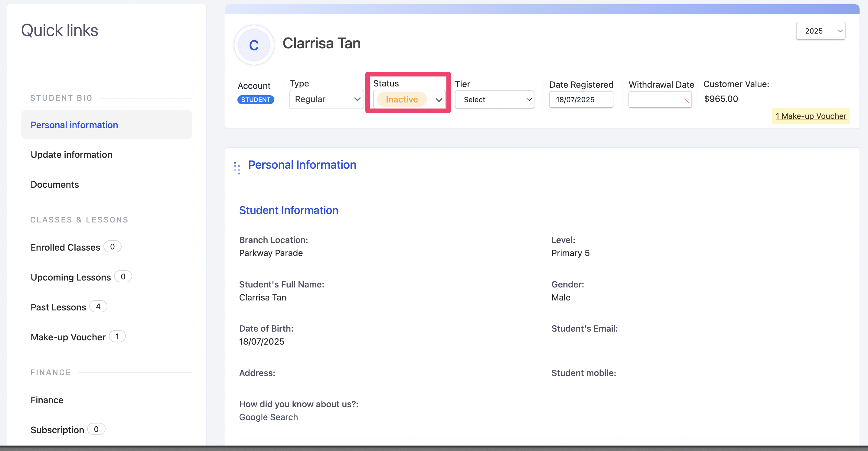Click the avatar circle with letter C
The height and width of the screenshot is (451, 868).
(x=254, y=45)
